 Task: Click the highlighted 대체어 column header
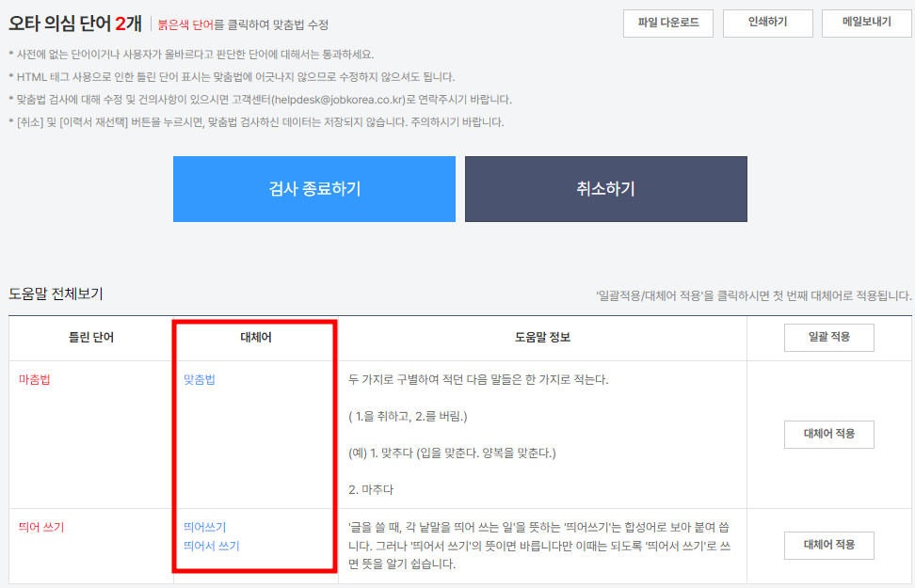[x=254, y=337]
